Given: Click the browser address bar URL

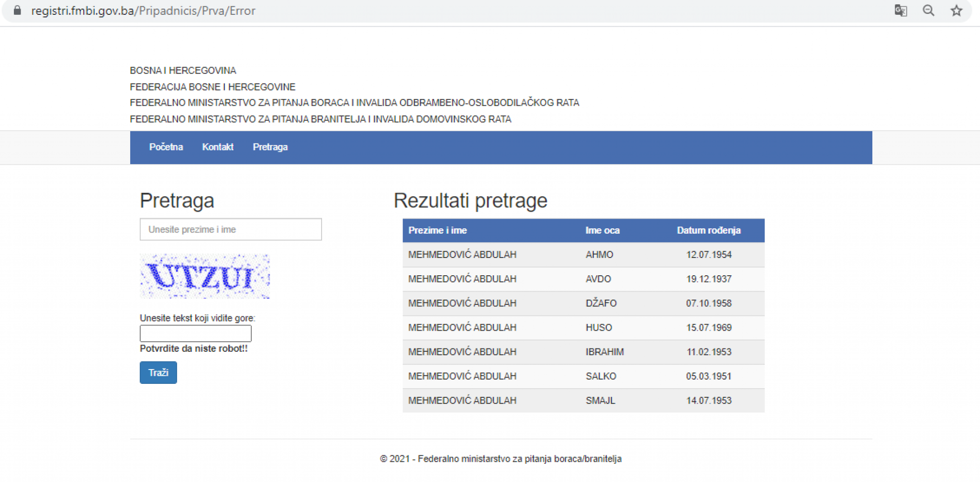Looking at the screenshot, I should click(143, 11).
